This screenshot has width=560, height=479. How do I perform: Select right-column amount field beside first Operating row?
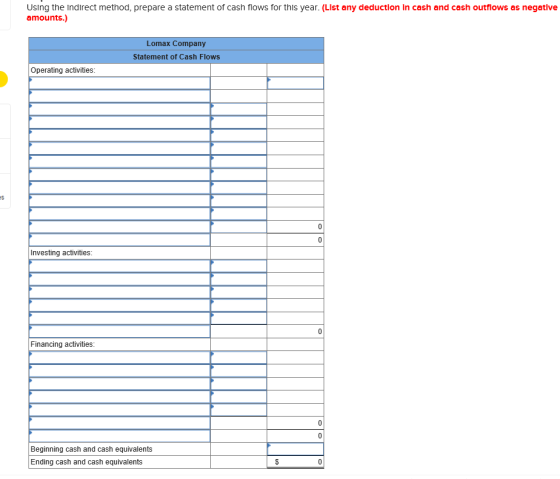295,83
